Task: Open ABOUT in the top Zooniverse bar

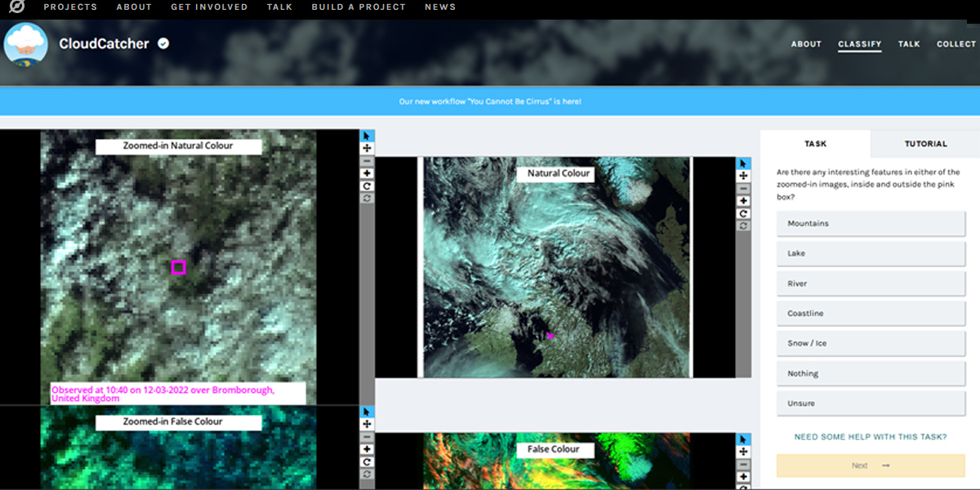Action: coord(134,7)
